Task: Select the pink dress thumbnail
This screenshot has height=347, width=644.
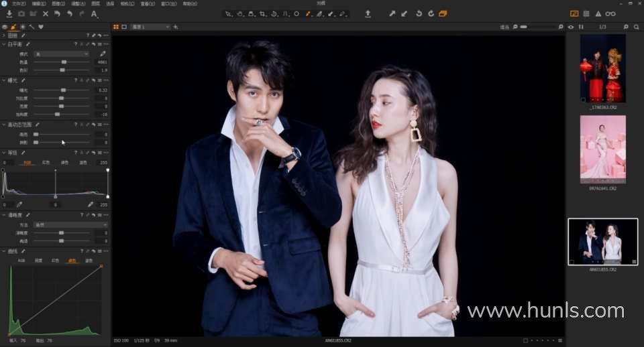Action: (602, 149)
